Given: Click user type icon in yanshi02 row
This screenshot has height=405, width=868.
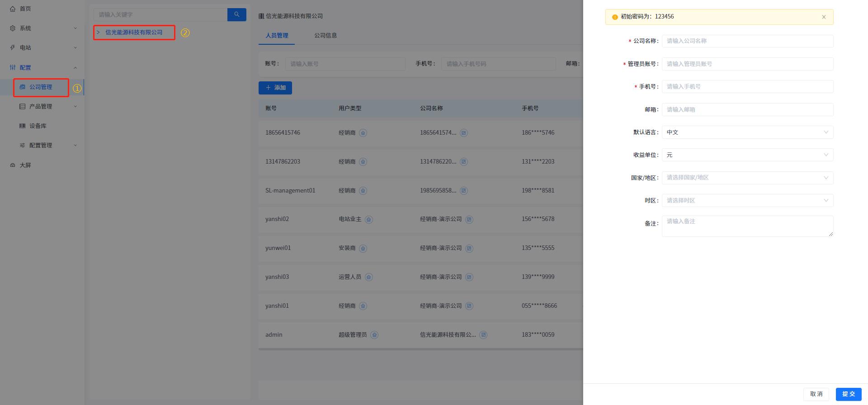Looking at the screenshot, I should (x=368, y=219).
